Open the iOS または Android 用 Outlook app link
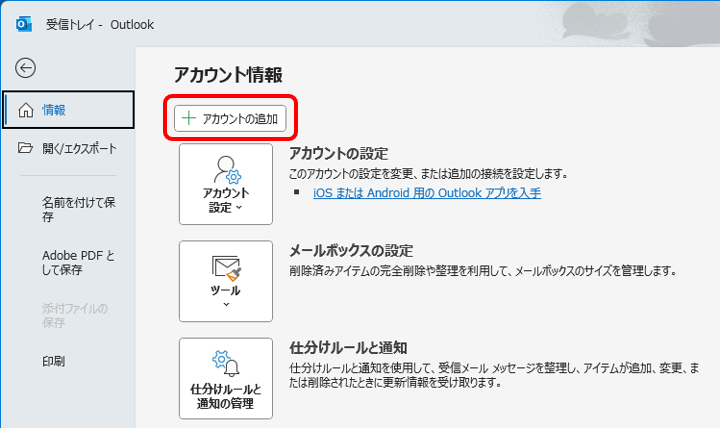This screenshot has width=720, height=428. point(427,193)
